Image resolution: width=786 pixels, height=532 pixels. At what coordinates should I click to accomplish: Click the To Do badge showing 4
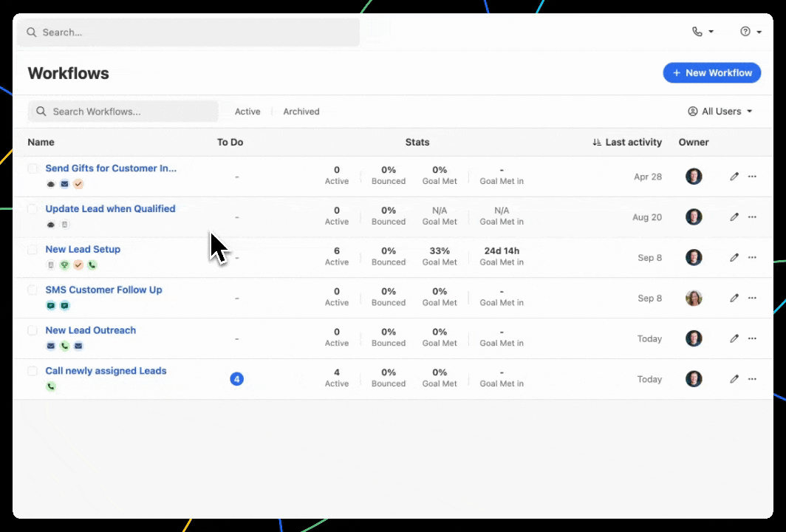[x=236, y=379]
